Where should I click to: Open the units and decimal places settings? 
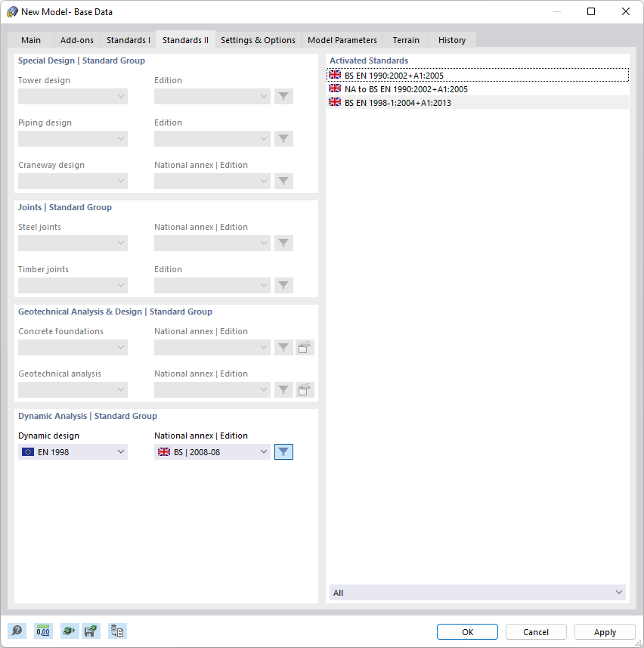coord(42,631)
